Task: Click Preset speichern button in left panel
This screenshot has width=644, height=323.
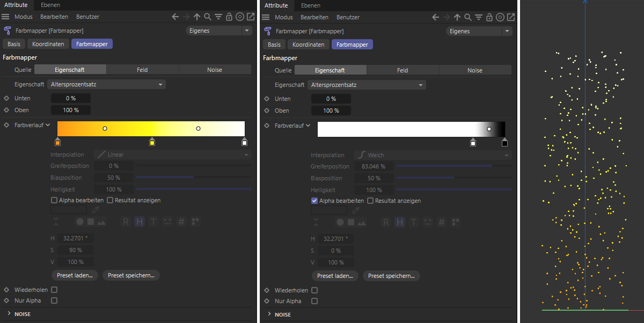Action: (x=131, y=275)
